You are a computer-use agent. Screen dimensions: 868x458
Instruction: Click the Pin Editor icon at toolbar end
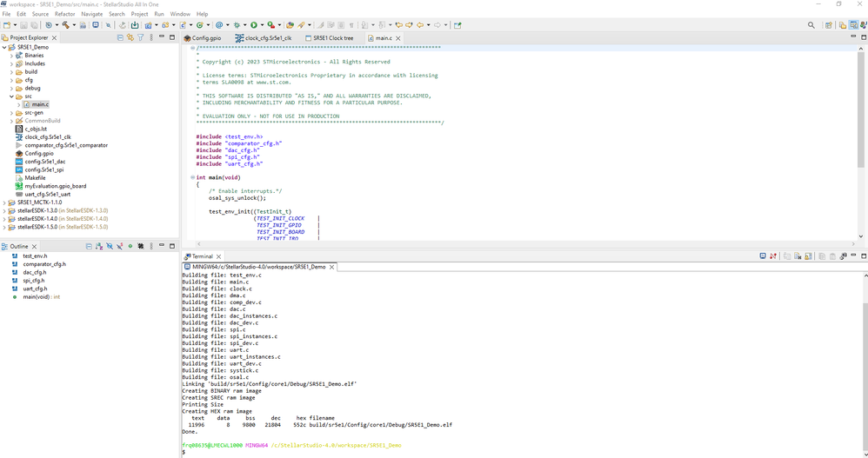point(457,25)
